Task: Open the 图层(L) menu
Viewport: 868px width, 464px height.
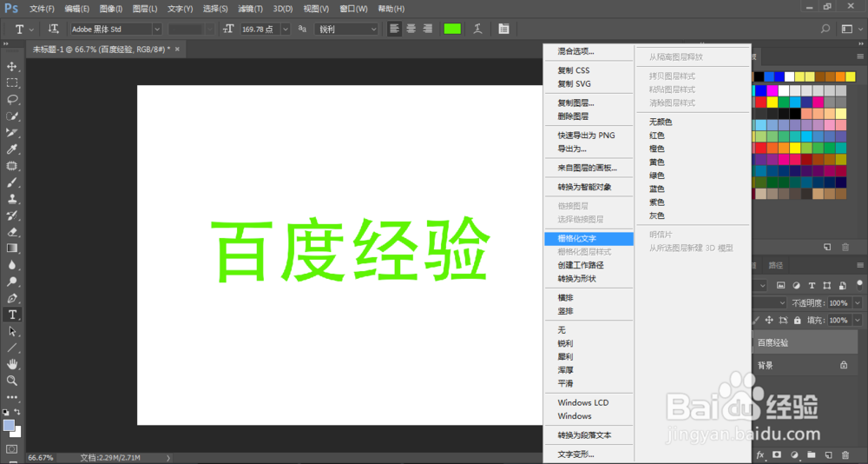Action: pyautogui.click(x=145, y=9)
